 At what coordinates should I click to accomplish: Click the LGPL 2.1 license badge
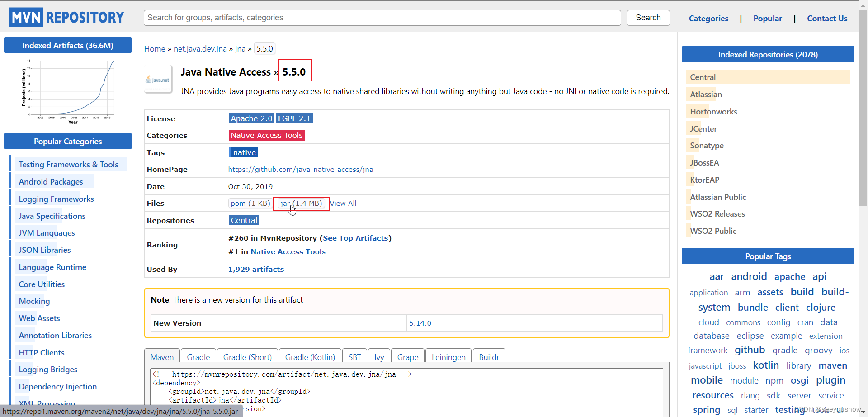pos(294,118)
